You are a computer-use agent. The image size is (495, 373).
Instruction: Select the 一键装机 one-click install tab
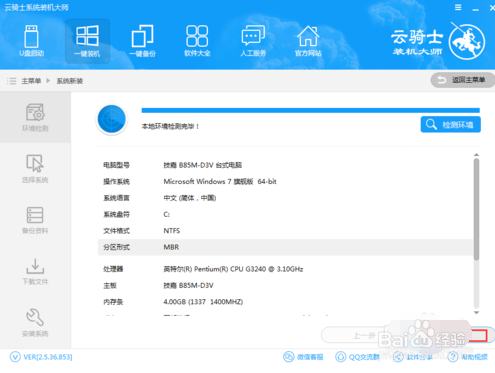[x=87, y=41]
